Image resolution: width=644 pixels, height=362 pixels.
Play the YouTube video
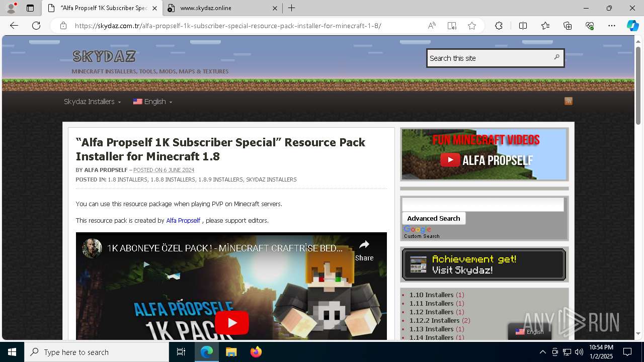(x=231, y=322)
